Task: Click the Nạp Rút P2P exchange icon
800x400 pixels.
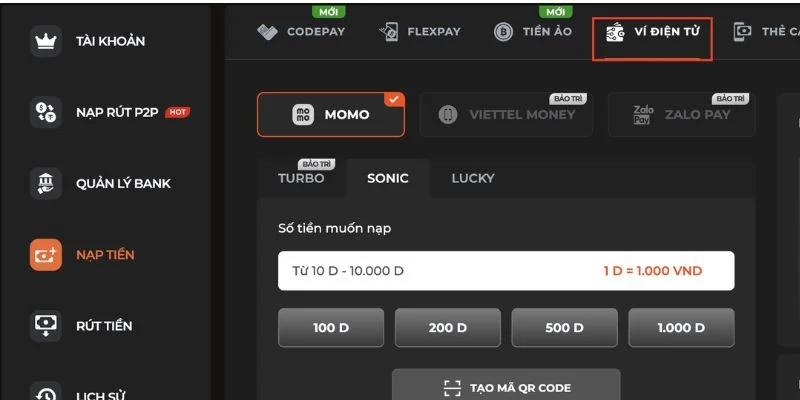Action: pos(45,112)
